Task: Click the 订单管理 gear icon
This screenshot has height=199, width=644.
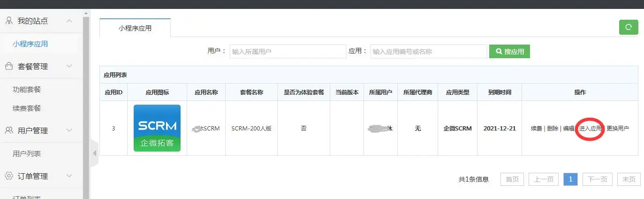Action: 8,176
